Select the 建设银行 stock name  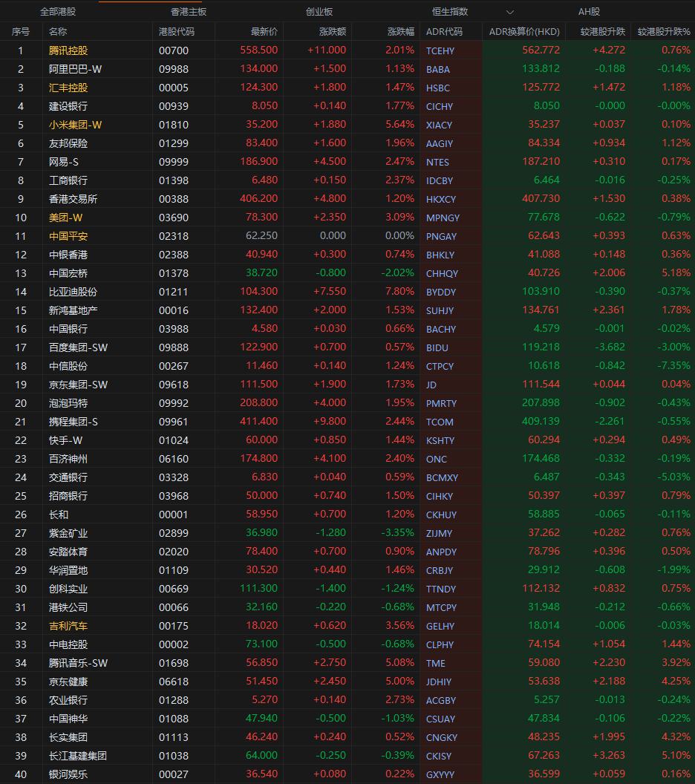point(68,106)
